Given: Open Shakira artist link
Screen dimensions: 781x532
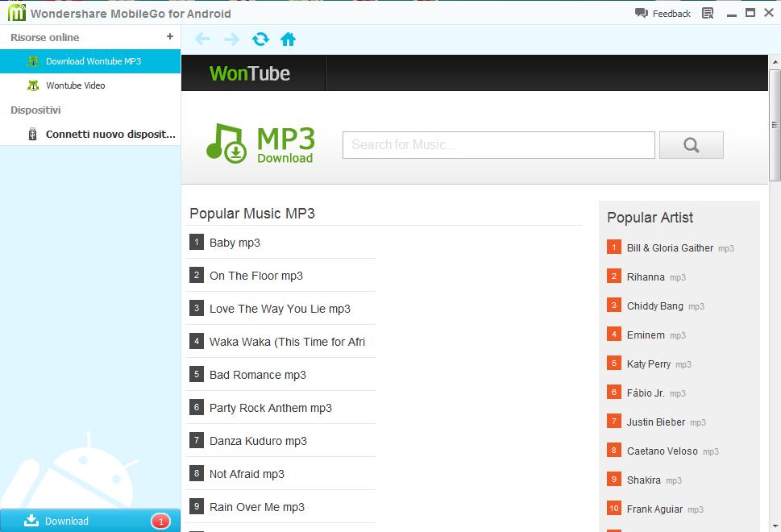Looking at the screenshot, I should 643,480.
